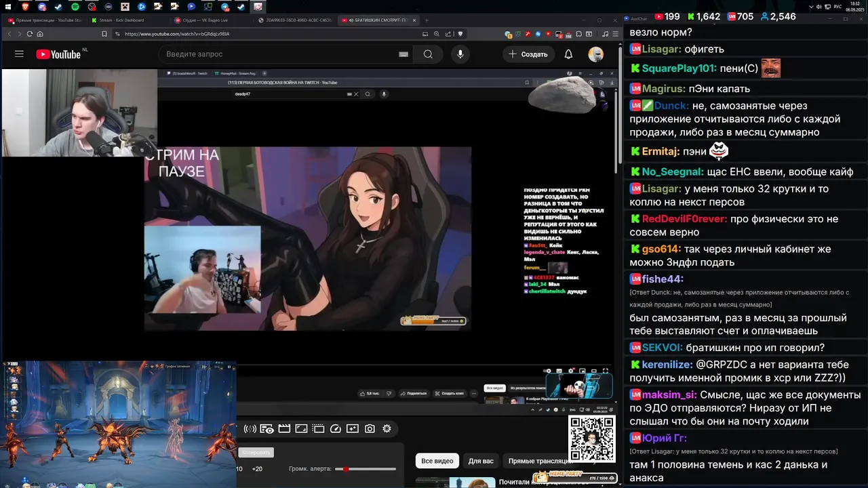The image size is (868, 488).
Task: Select the Все видео filter chip
Action: (x=437, y=461)
